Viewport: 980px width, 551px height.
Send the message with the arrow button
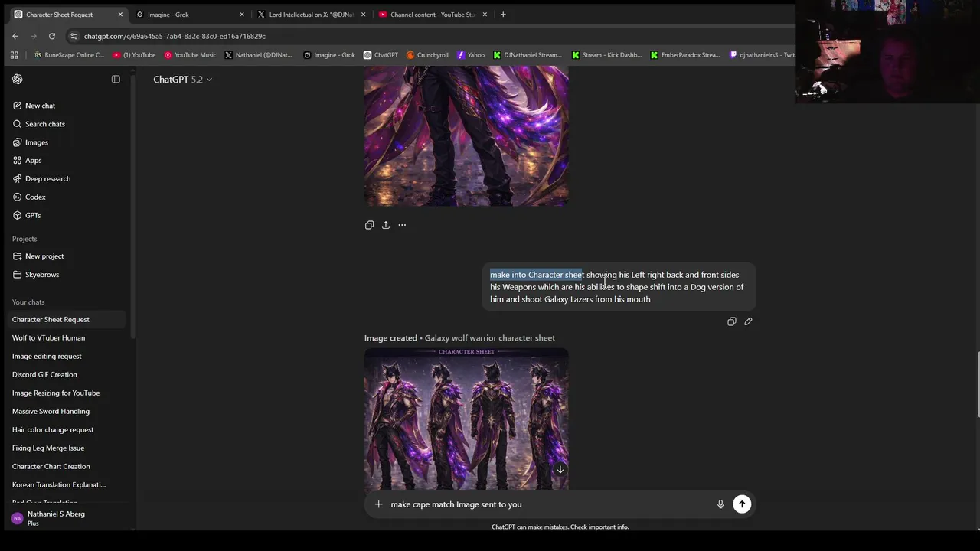[742, 504]
